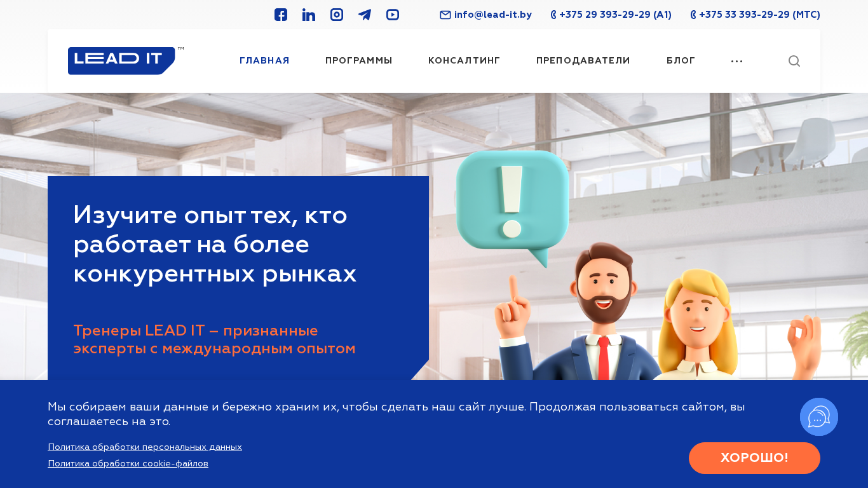Viewport: 868px width, 488px height.
Task: Open the Facebook social icon
Action: pos(281,15)
